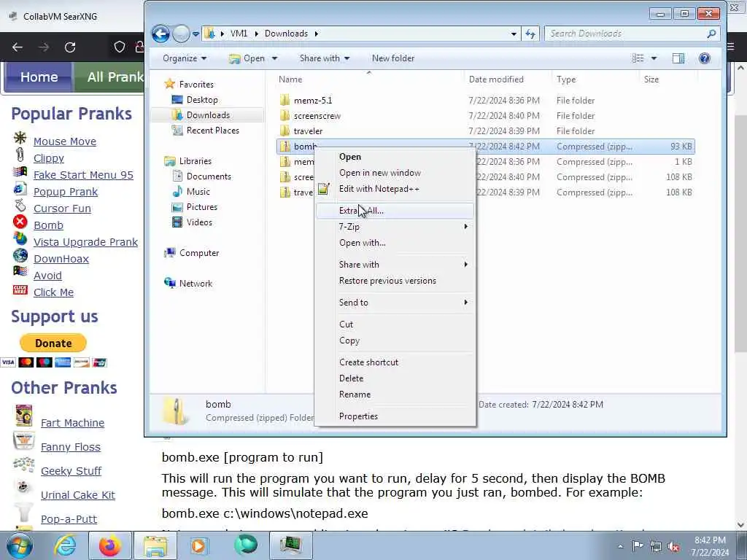Click the PayPal Donate button
Screen dimensions: 747x560
click(53, 343)
